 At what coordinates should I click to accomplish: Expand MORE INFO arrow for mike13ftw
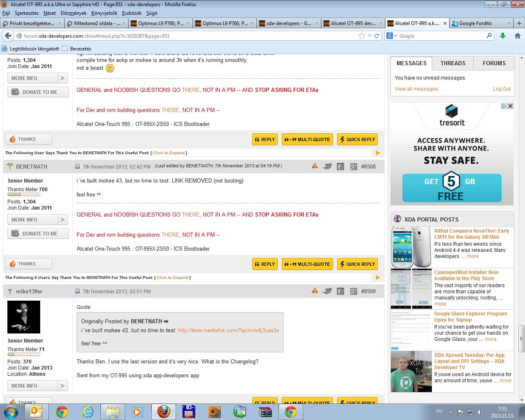(x=62, y=386)
